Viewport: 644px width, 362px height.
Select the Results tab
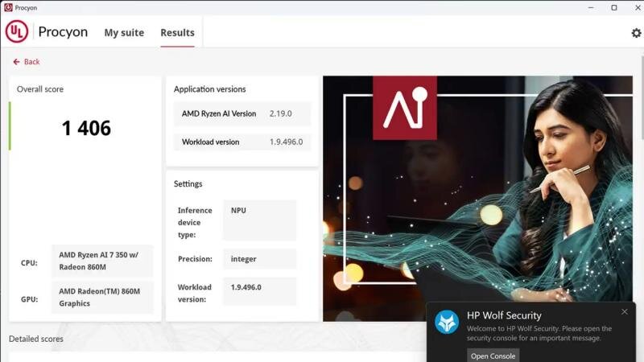coord(177,33)
